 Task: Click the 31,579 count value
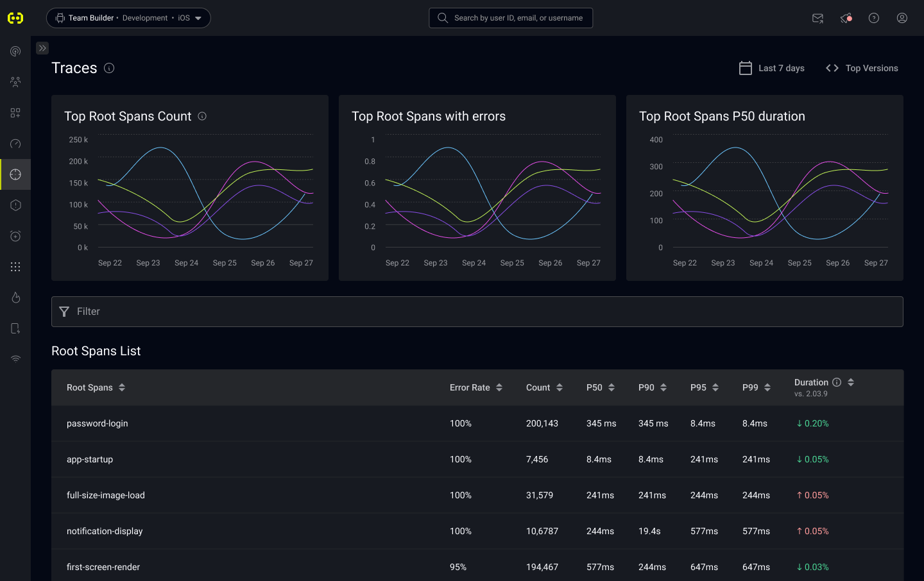tap(540, 495)
